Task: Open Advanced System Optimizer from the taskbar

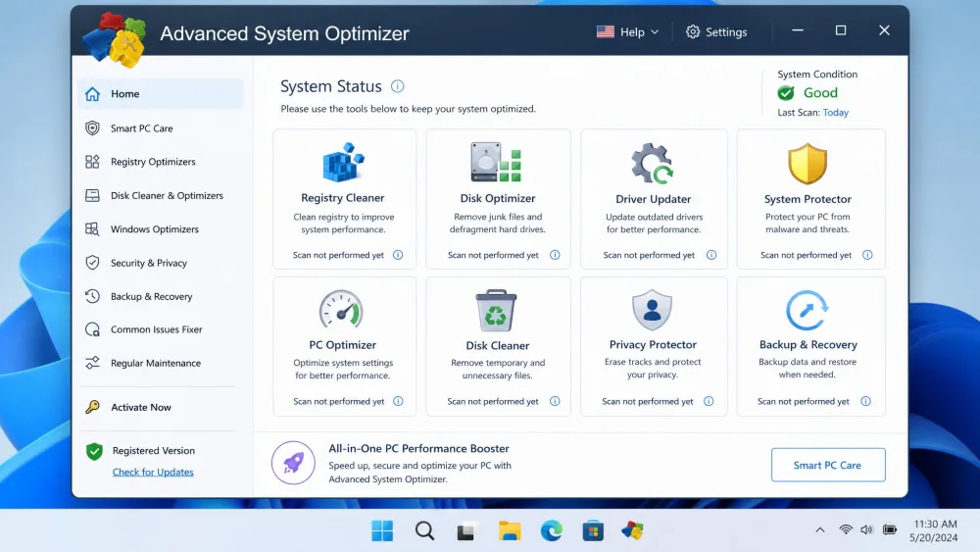Action: tap(632, 530)
